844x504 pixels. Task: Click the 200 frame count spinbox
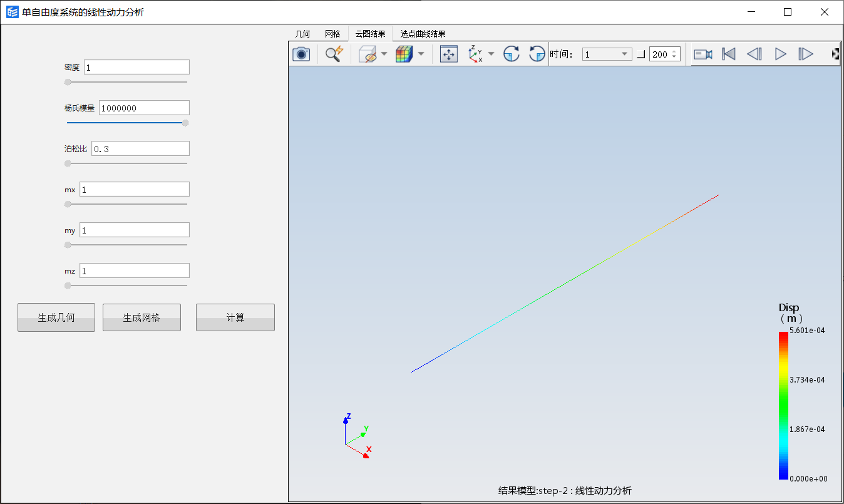click(x=664, y=54)
